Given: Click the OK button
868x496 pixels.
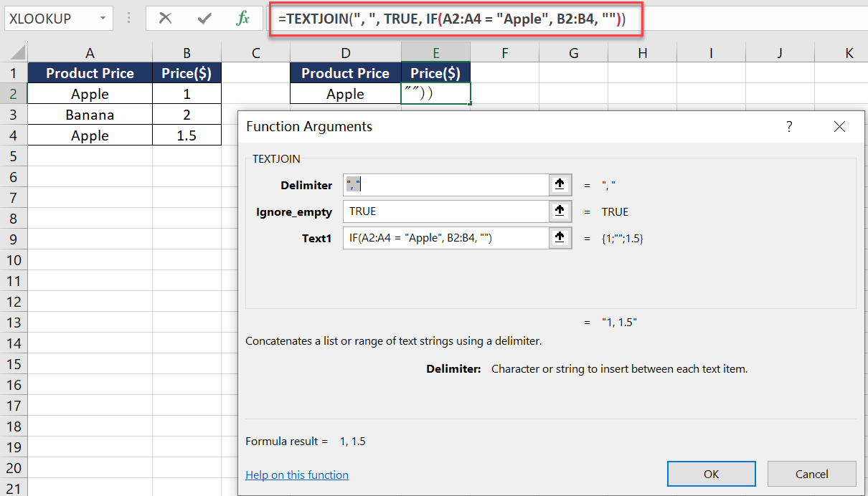Looking at the screenshot, I should click(711, 474).
